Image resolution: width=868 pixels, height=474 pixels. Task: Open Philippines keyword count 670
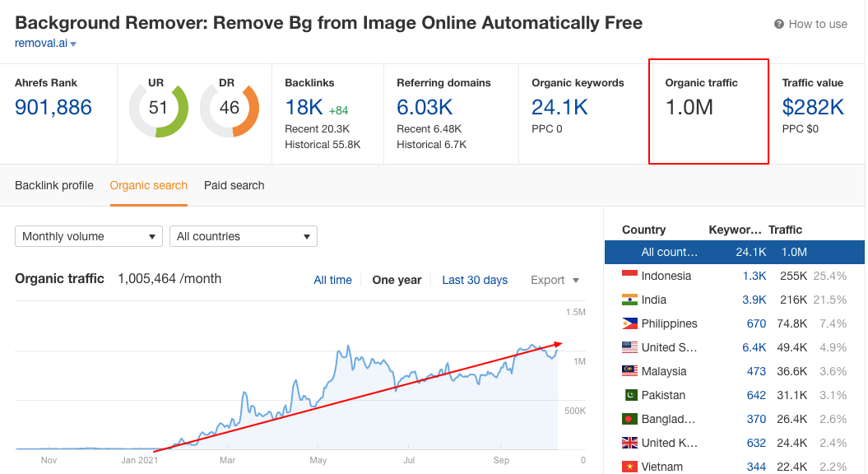pyautogui.click(x=756, y=323)
